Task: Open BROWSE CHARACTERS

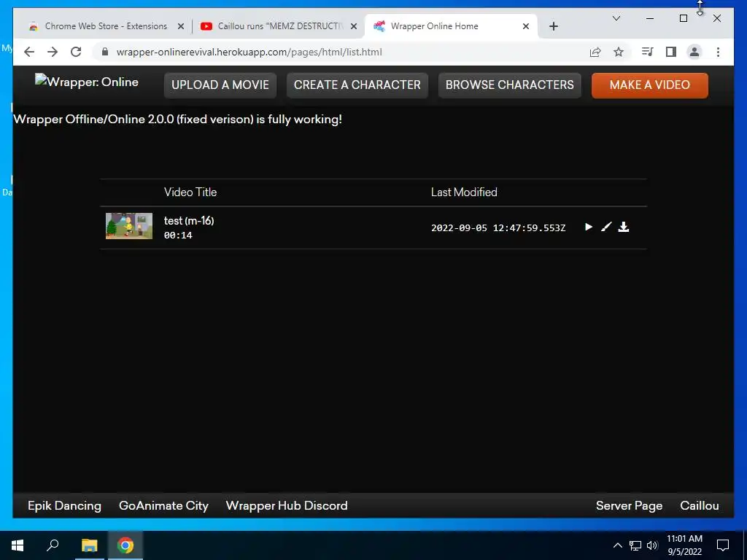Action: (510, 85)
